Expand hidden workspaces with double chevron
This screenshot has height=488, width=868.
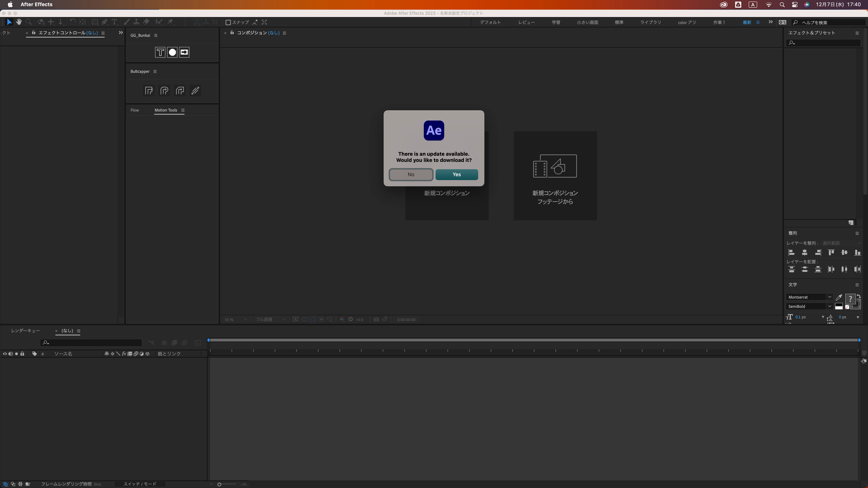tap(770, 22)
